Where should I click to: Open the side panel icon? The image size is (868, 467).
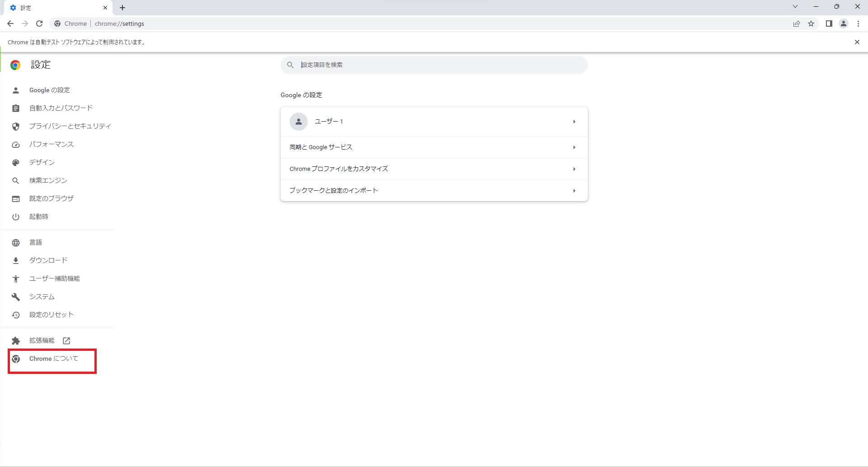click(829, 24)
